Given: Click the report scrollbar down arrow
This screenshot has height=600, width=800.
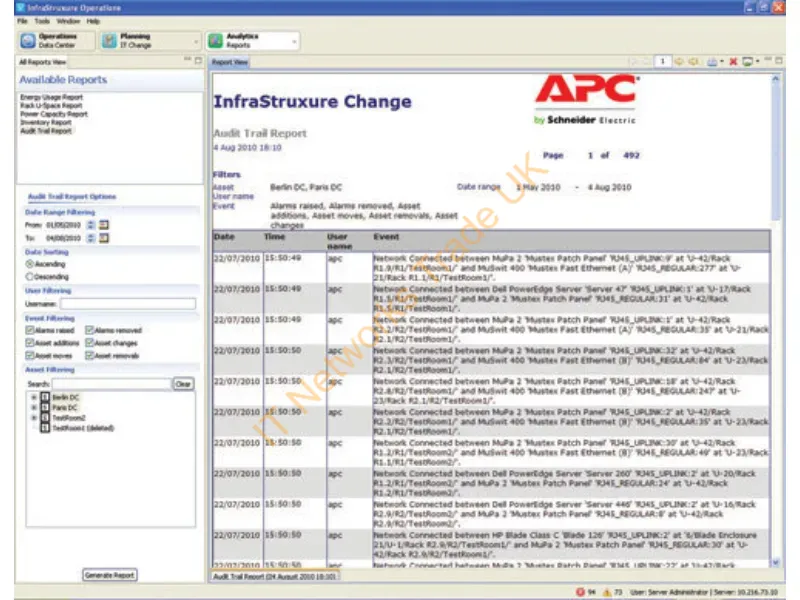Looking at the screenshot, I should pos(776,562).
